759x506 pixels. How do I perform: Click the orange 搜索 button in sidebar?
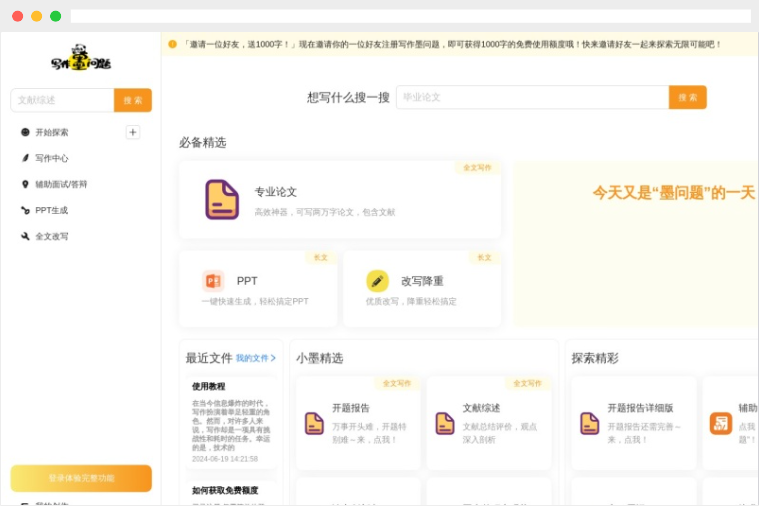click(x=133, y=100)
